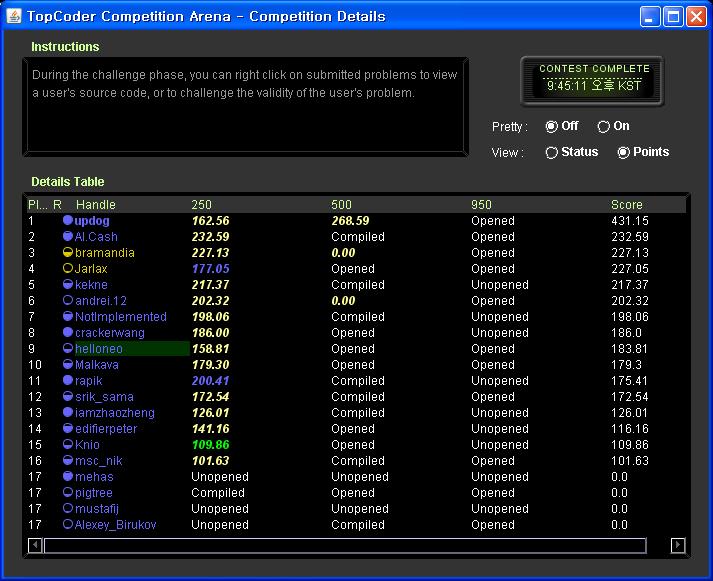The image size is (713, 581).
Task: Click the rating circle beside andrei.12
Action: coord(68,301)
